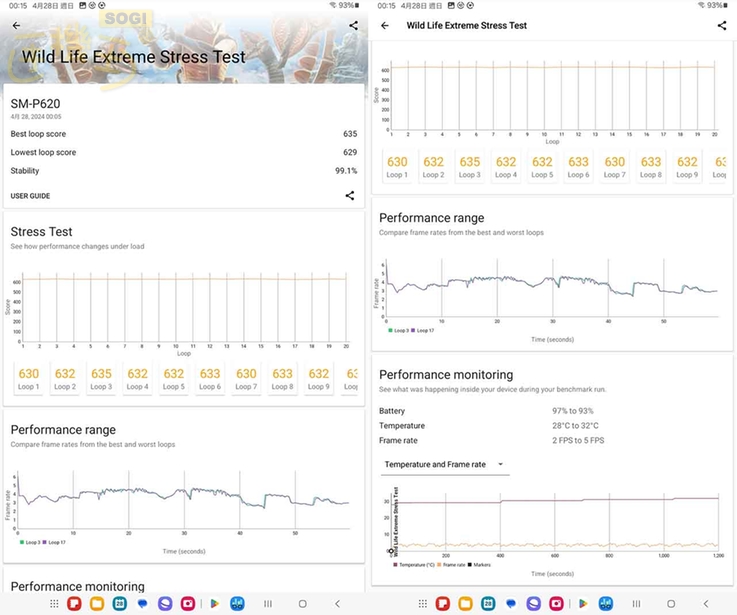Select Loop 3 score 635 on left screen
737x615 pixels.
point(101,378)
